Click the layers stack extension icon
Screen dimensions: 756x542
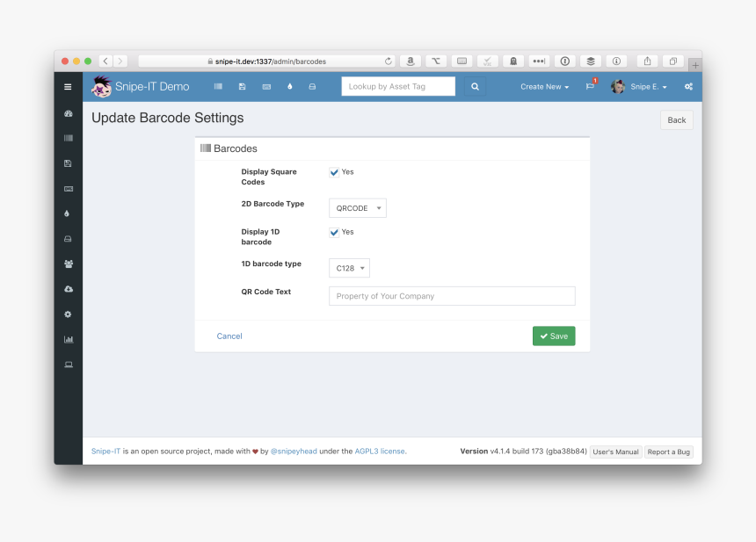[x=591, y=61]
